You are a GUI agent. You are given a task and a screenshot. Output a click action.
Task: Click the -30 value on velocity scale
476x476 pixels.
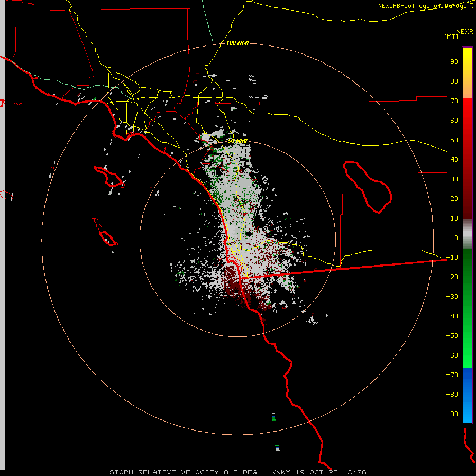pyautogui.click(x=452, y=297)
